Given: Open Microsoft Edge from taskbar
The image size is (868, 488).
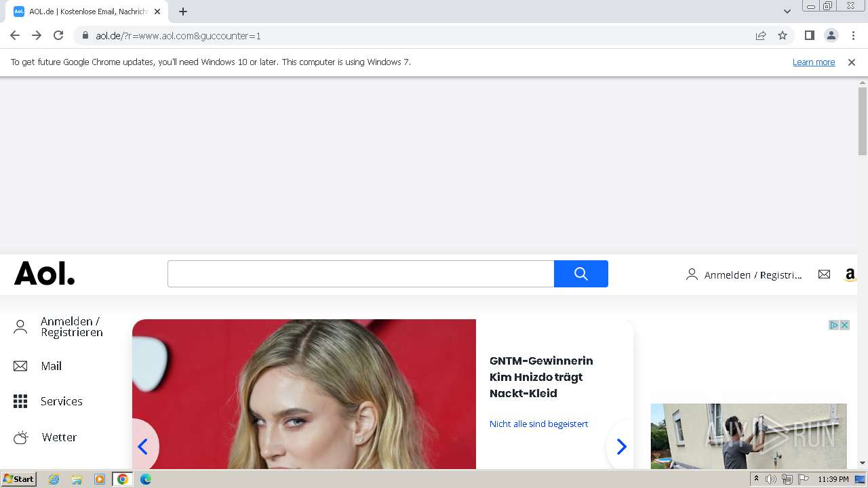Looking at the screenshot, I should [146, 479].
